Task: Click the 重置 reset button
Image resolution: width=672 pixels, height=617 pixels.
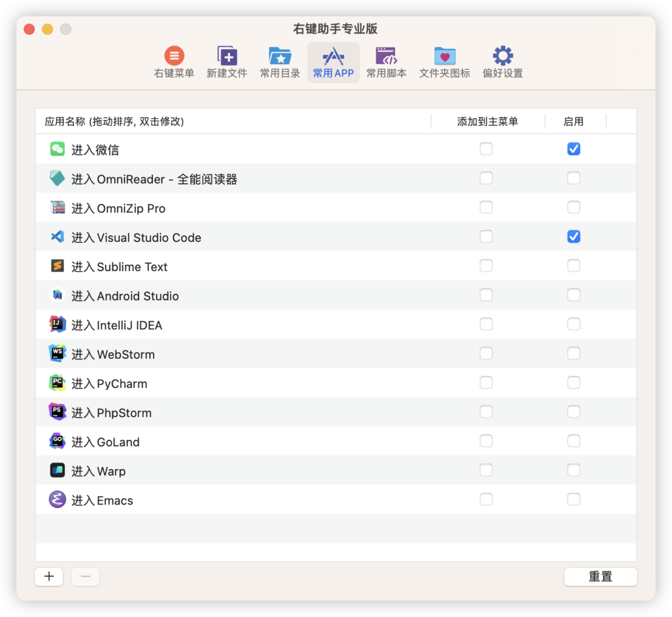Action: [x=600, y=577]
